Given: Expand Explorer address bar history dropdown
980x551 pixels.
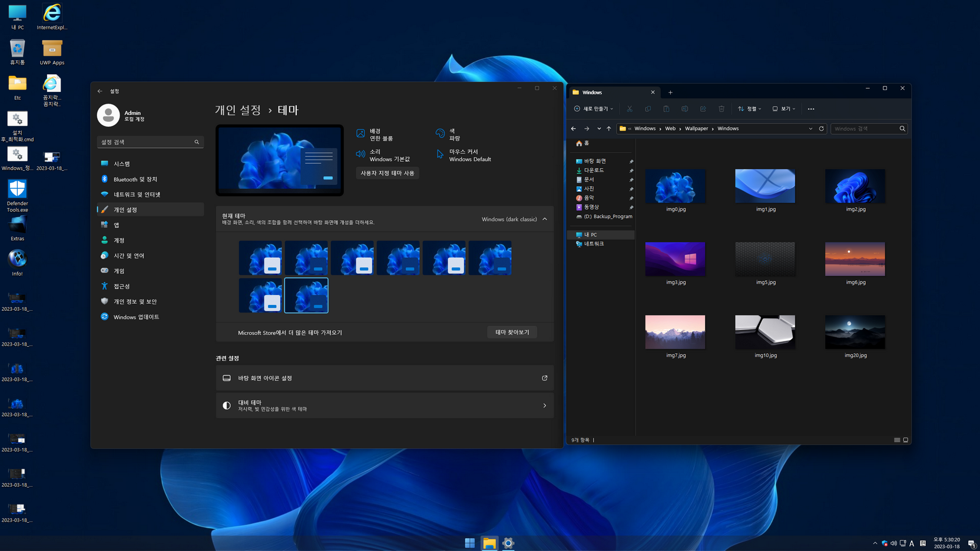Looking at the screenshot, I should (810, 128).
